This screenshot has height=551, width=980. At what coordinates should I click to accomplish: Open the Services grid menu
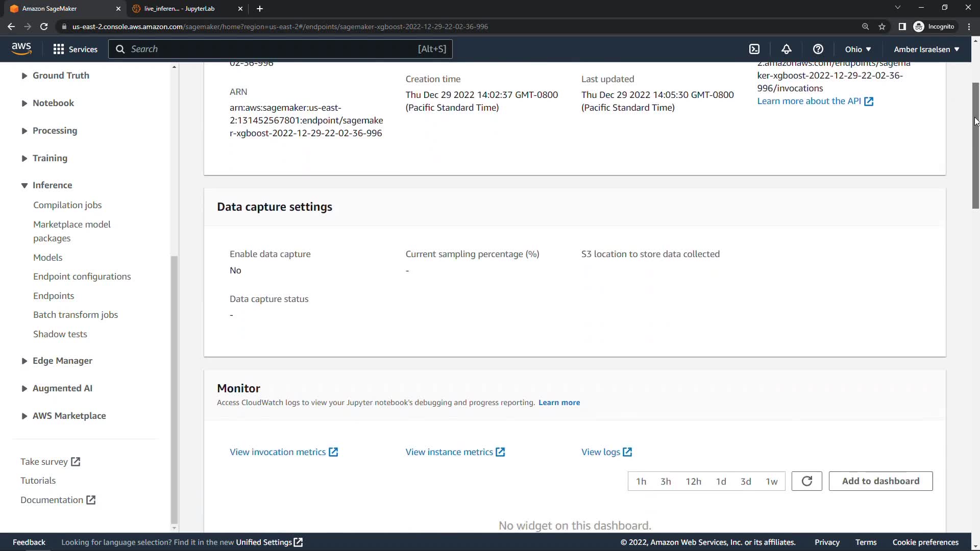coord(75,49)
